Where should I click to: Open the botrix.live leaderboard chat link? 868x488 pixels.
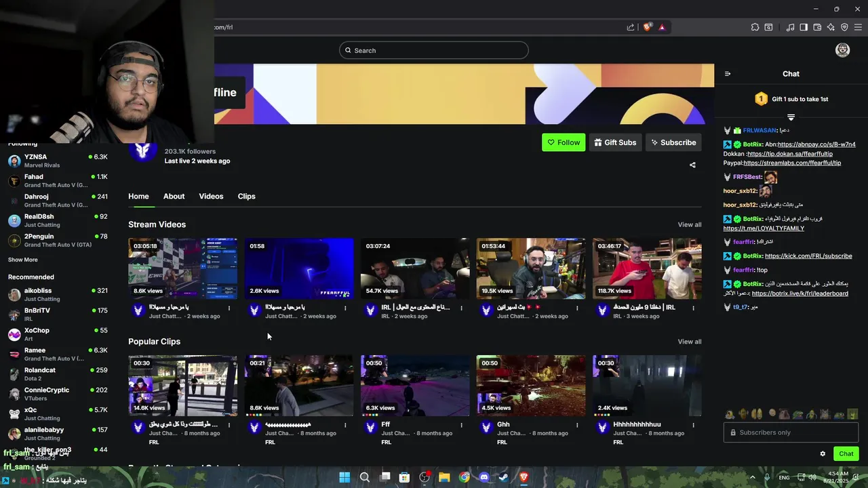point(800,293)
